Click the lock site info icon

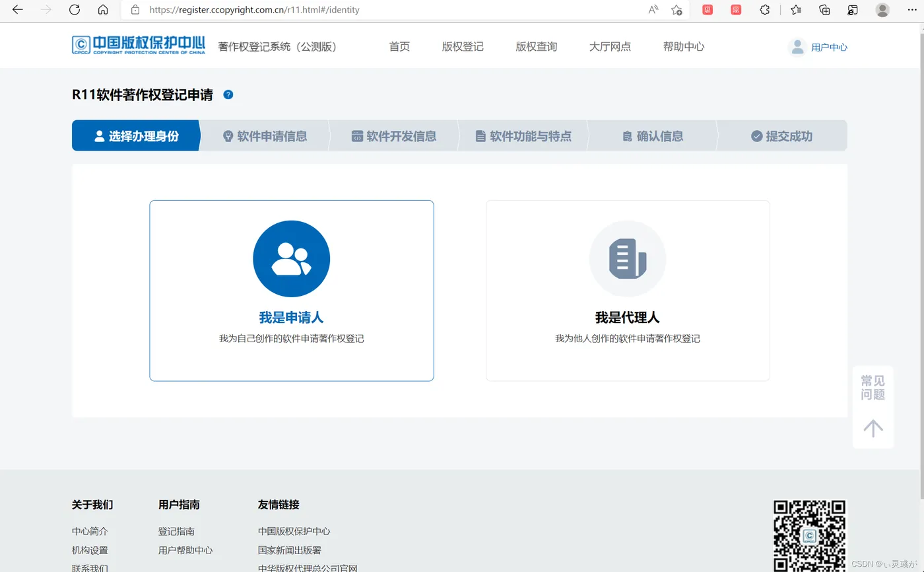click(x=135, y=10)
